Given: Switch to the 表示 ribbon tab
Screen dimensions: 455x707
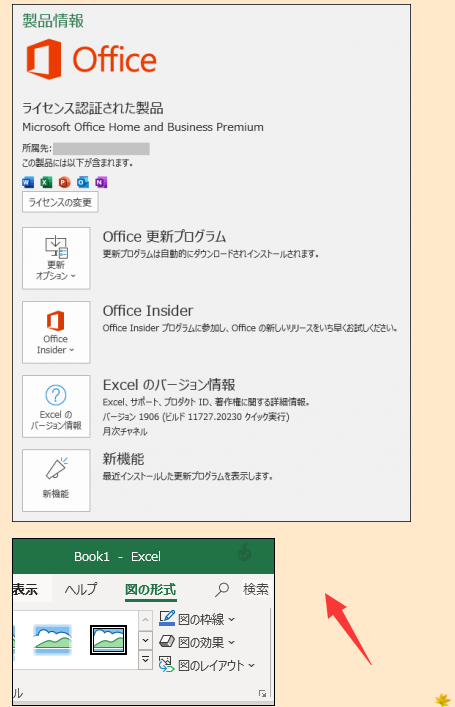Looking at the screenshot, I should coord(25,589).
